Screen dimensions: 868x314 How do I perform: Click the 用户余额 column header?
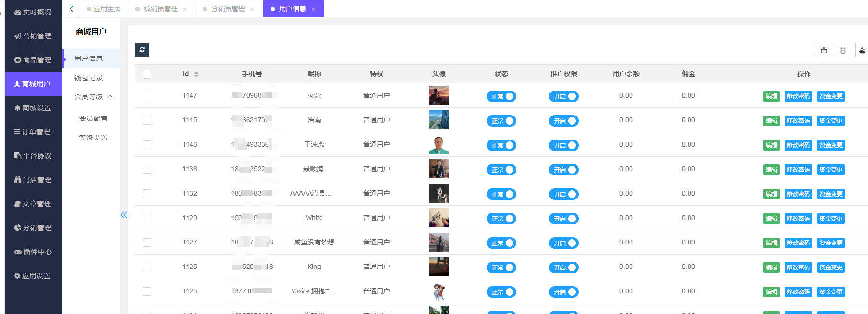click(626, 74)
